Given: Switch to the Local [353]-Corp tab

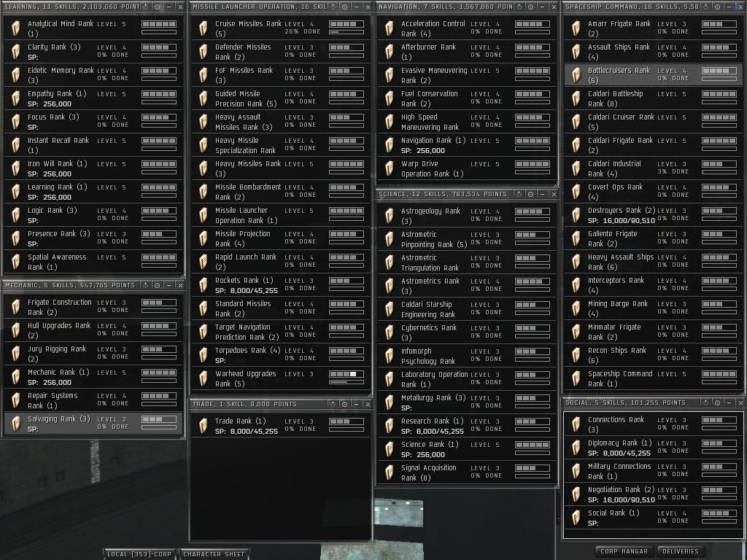Looking at the screenshot, I should [139, 554].
